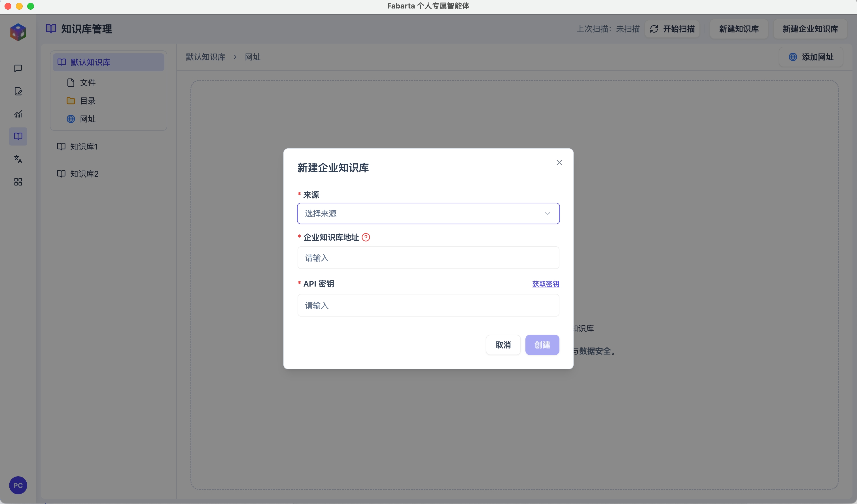
Task: Select the knowledge base book sidebar icon
Action: click(x=18, y=136)
